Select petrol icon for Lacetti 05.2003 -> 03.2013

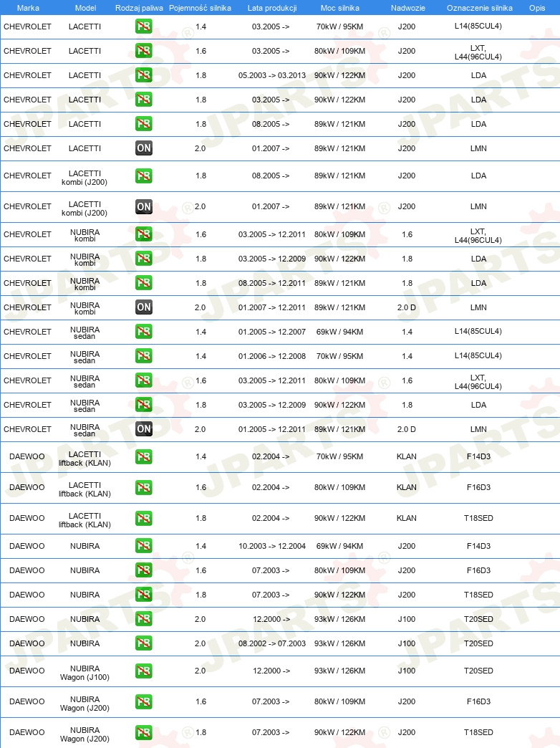[143, 75]
